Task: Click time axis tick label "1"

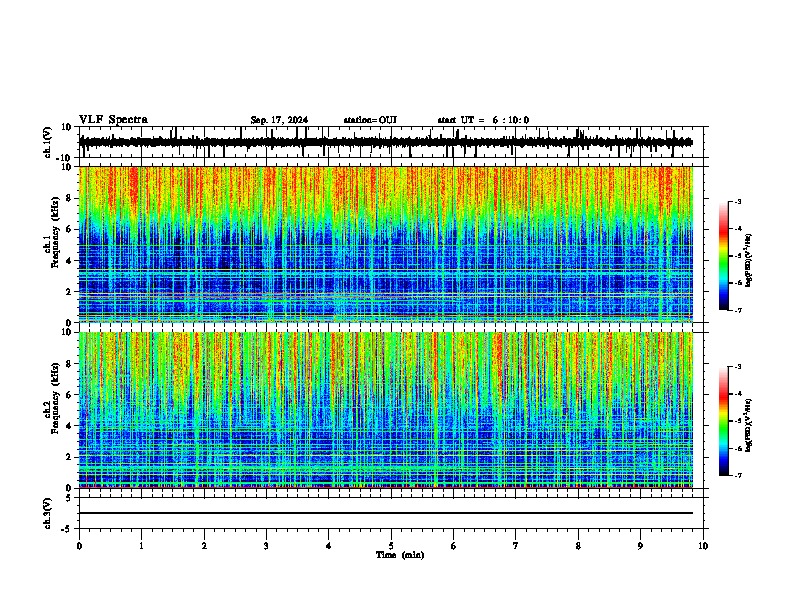Action: (x=141, y=546)
